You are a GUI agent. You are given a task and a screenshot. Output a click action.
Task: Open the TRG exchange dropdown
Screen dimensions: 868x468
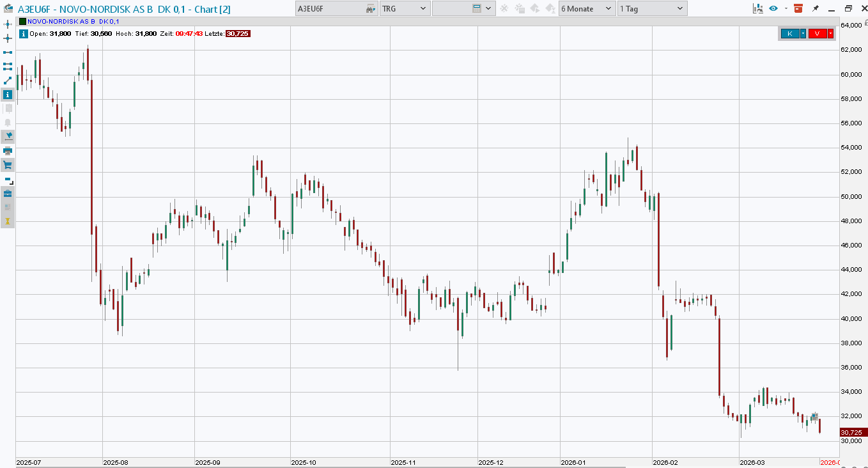click(404, 9)
